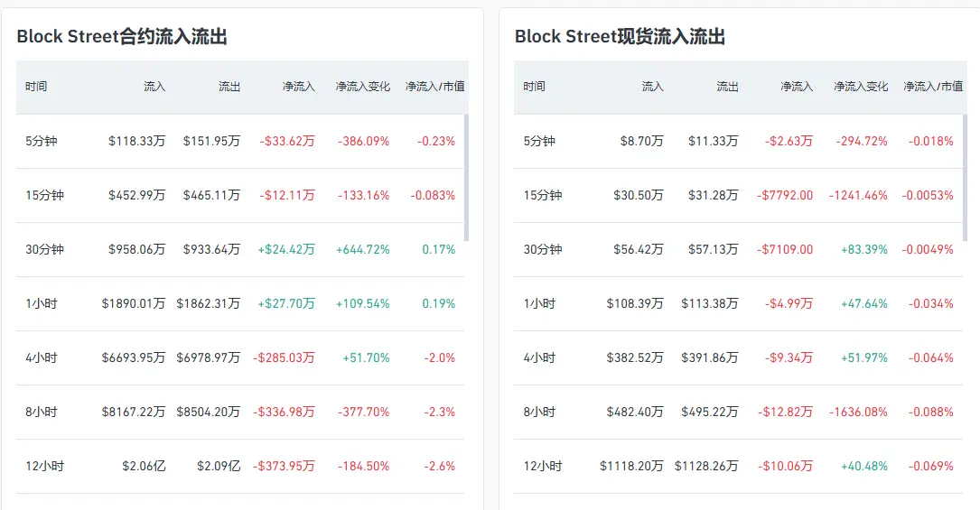The height and width of the screenshot is (510, 980).
Task: Click 净流入/市值 header in 合约 table
Action: (x=435, y=86)
